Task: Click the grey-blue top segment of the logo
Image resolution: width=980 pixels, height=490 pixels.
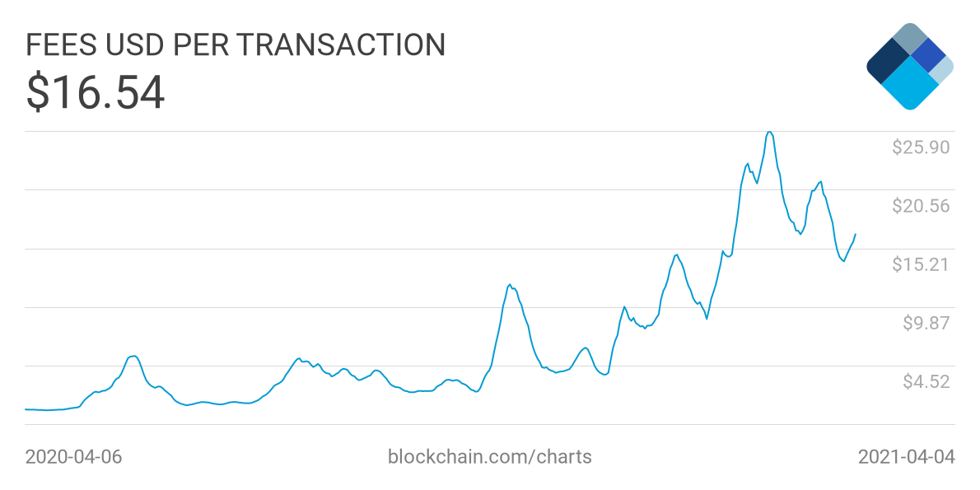Action: click(x=908, y=39)
